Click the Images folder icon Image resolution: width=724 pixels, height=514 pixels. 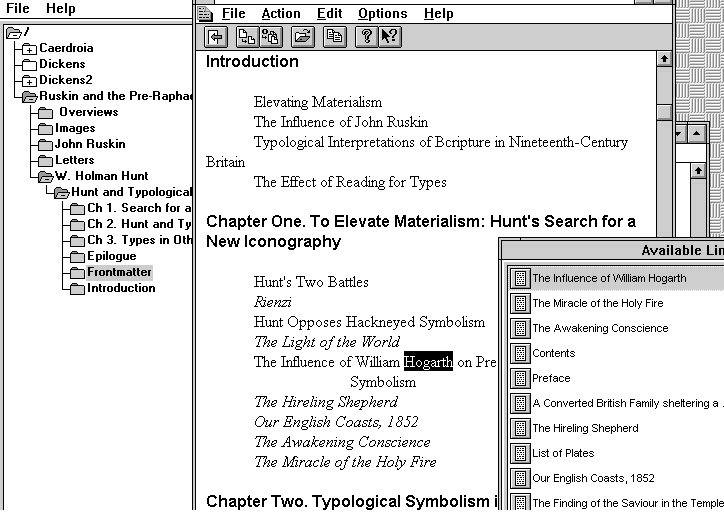(45, 128)
